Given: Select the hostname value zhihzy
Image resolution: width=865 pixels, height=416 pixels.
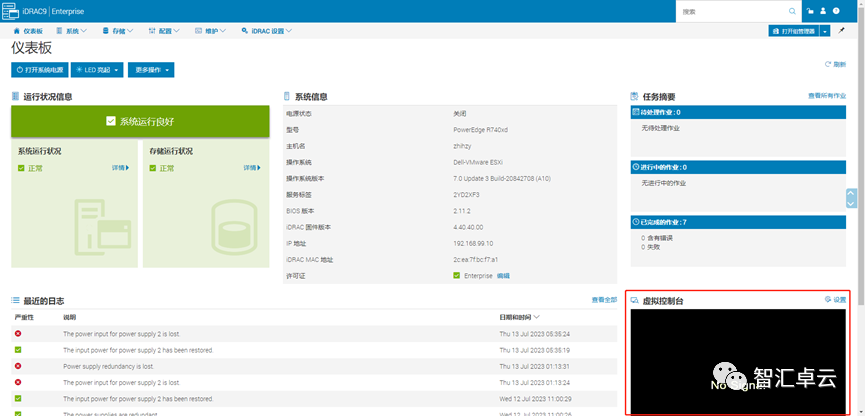Looking at the screenshot, I should point(462,146).
